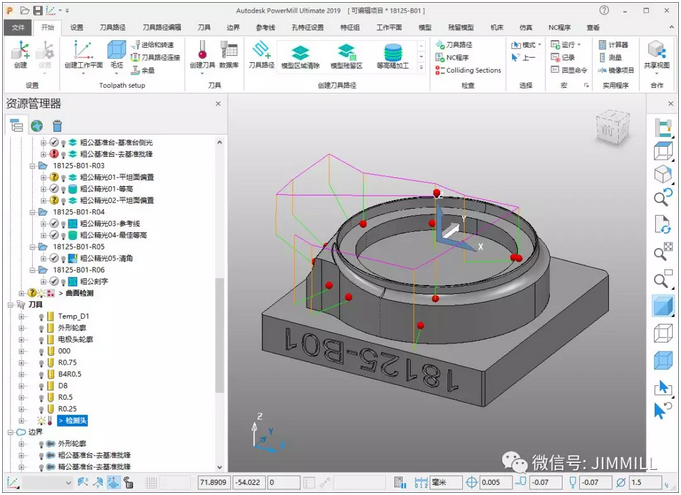Toggle light bulb for 粗公精光03-参考线
This screenshot has width=681, height=495.
coord(63,224)
